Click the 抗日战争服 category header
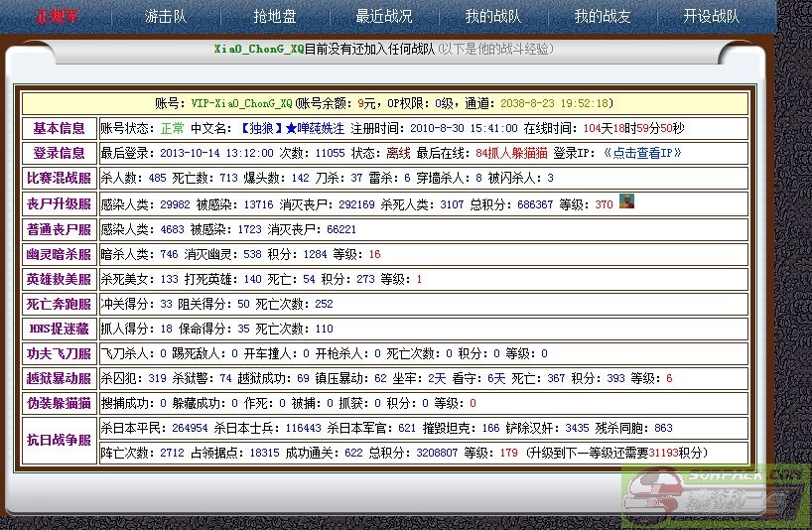Image resolution: width=812 pixels, height=530 pixels. [60, 440]
